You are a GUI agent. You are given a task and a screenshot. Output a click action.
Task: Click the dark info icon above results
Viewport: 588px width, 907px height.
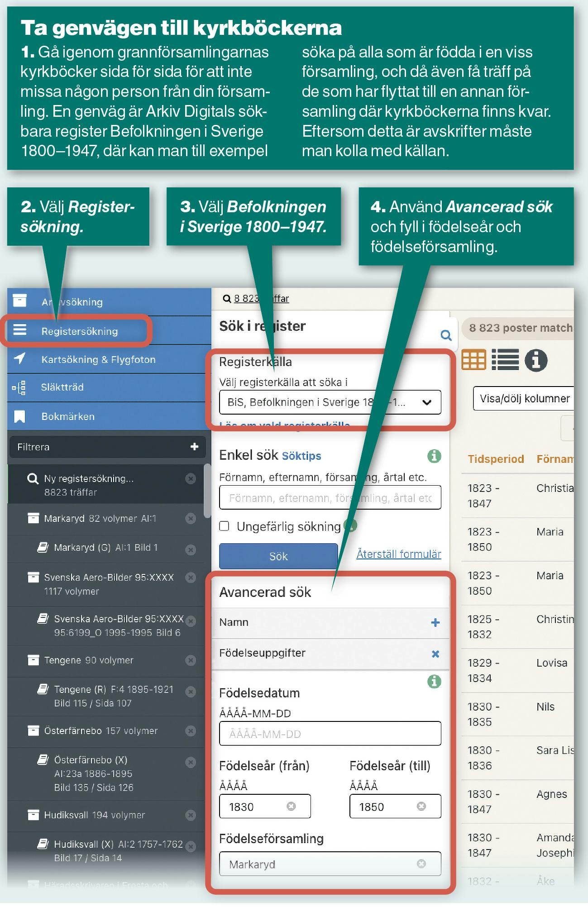coord(536,361)
